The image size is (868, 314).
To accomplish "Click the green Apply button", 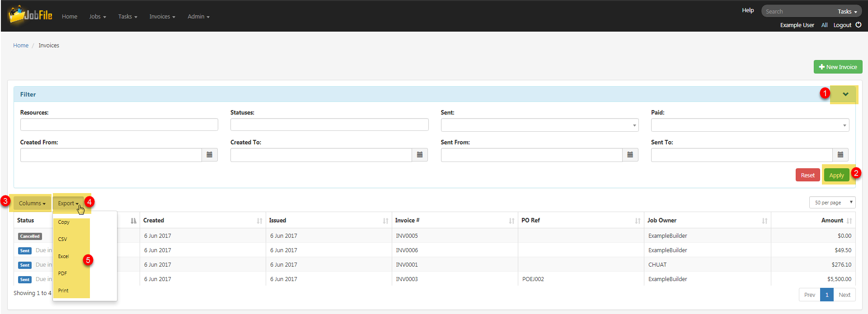I will (x=836, y=175).
